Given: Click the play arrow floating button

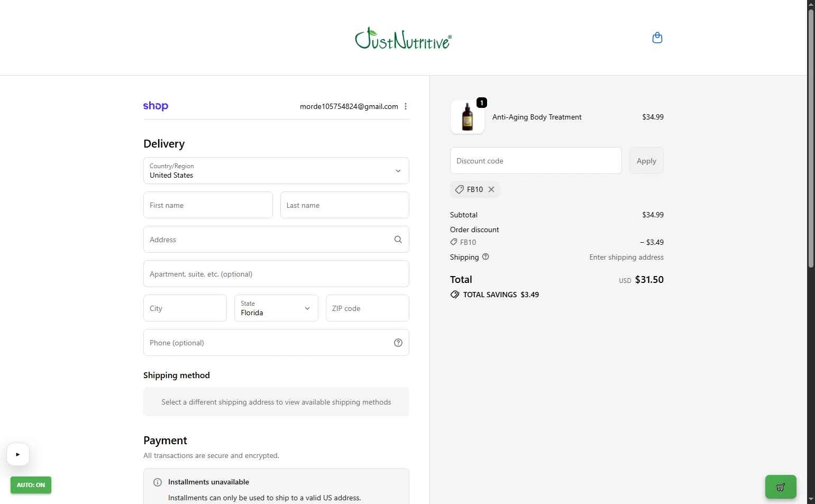Looking at the screenshot, I should point(18,454).
